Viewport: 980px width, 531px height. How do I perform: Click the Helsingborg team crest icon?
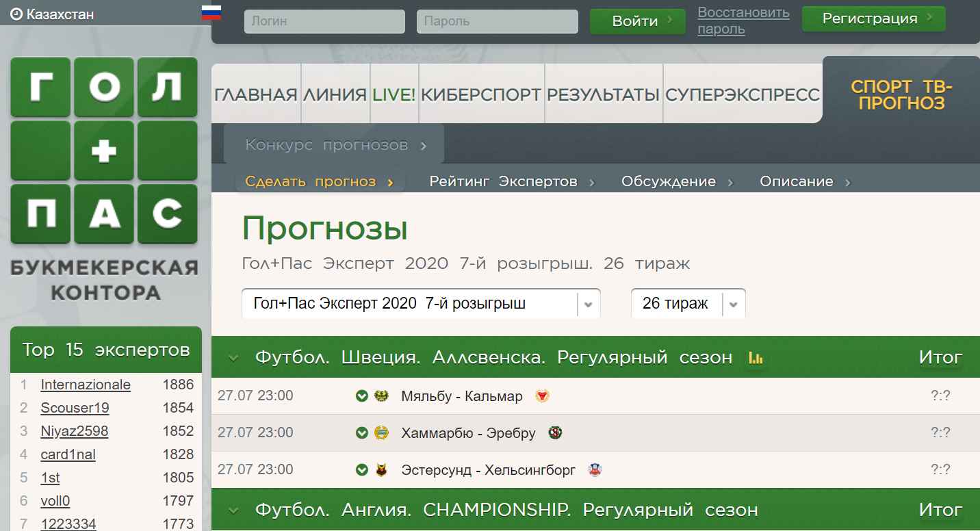[595, 470]
